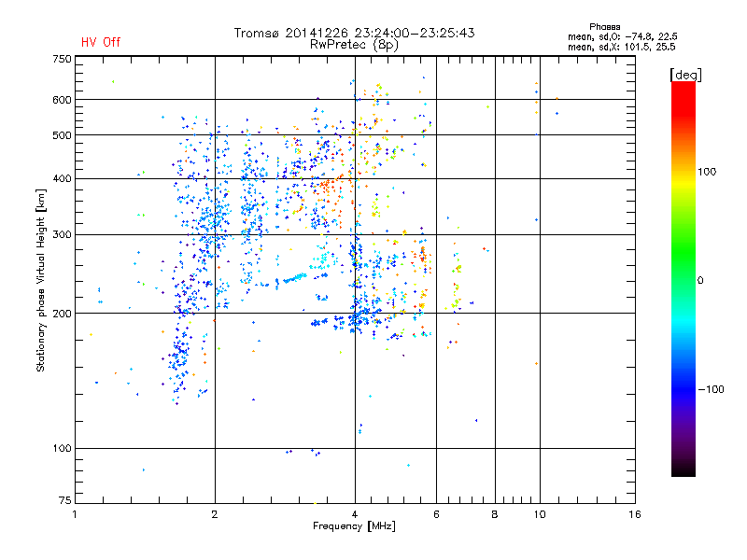Click y-axis tick label '300'
Viewport: 747px width, 560px height.
[62, 235]
